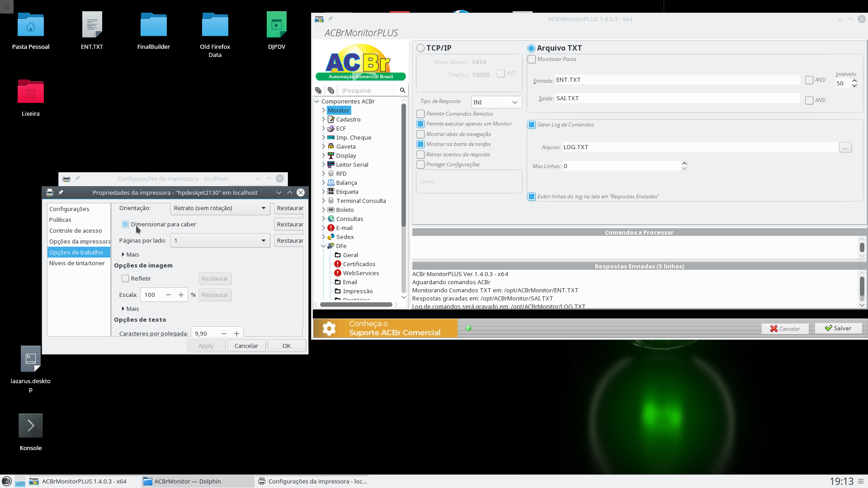Screen dimensions: 868x488
Task: Select the E-mail error icon in tree
Action: (331, 228)
